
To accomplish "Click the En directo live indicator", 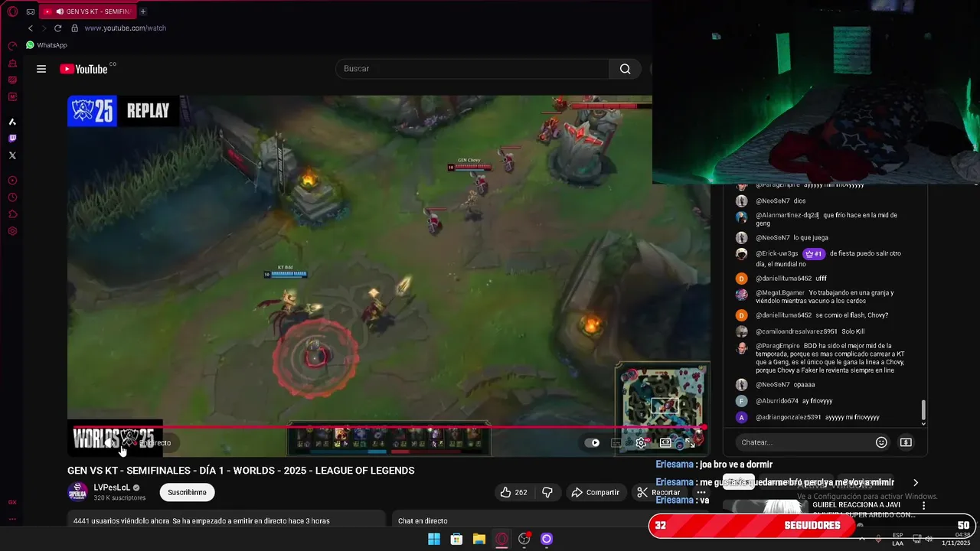I will [x=155, y=443].
